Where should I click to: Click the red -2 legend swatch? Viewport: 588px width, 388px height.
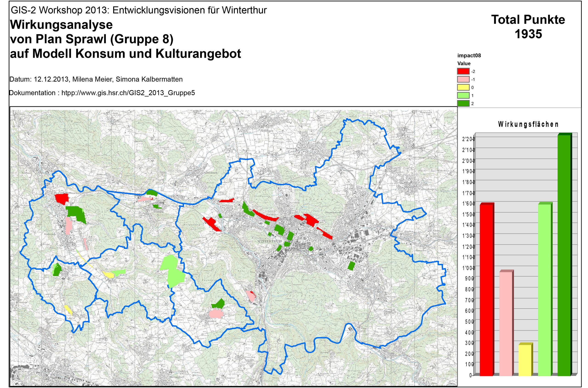[x=463, y=71]
